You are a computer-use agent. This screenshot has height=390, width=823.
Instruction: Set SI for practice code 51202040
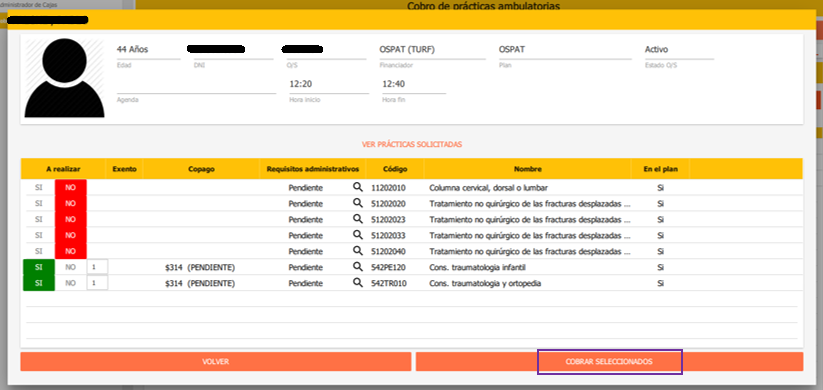point(38,251)
